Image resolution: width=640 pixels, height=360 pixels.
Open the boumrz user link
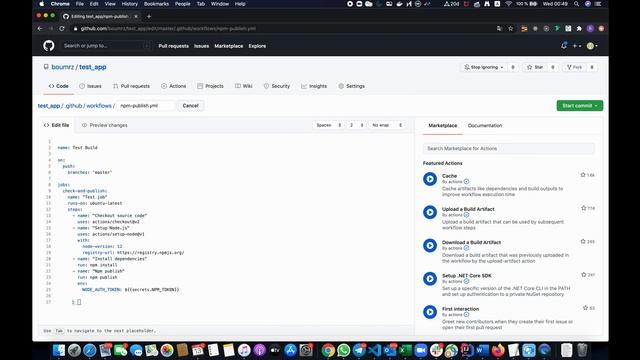(62, 67)
